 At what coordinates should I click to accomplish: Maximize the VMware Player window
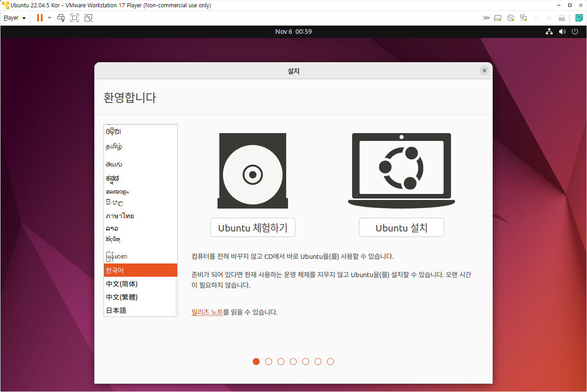coord(570,5)
